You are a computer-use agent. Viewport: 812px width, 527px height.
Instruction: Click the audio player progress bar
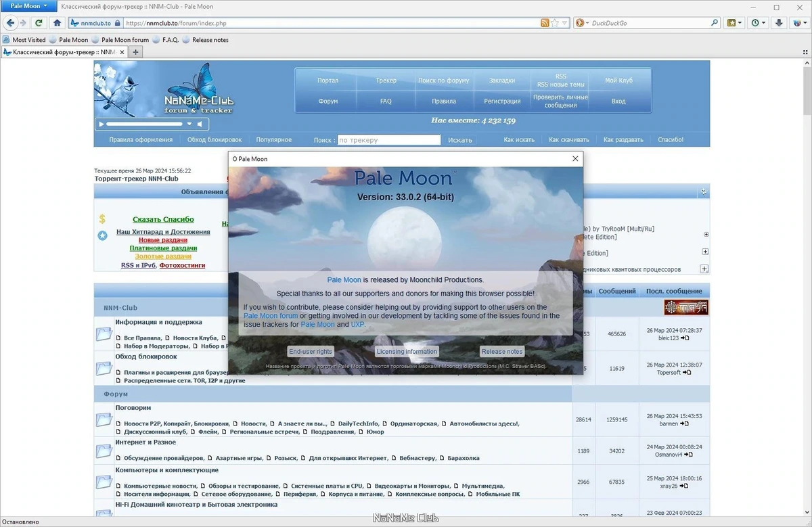[145, 124]
